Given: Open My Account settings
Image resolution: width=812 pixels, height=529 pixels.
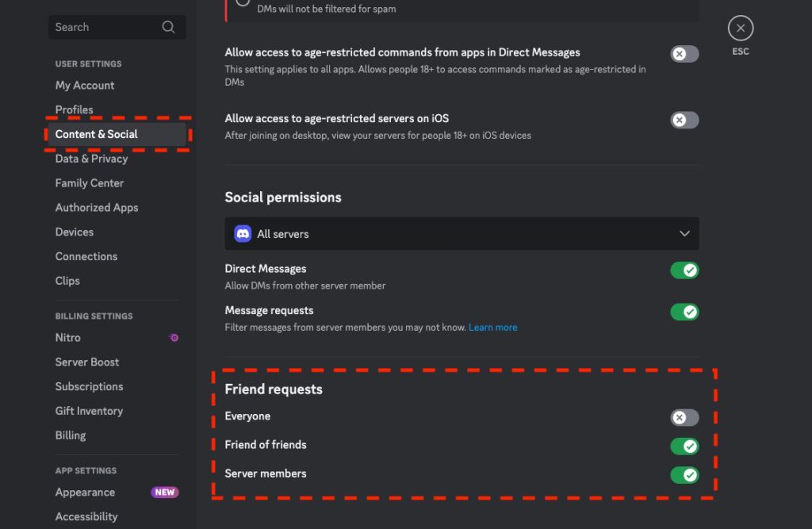Looking at the screenshot, I should pyautogui.click(x=85, y=86).
